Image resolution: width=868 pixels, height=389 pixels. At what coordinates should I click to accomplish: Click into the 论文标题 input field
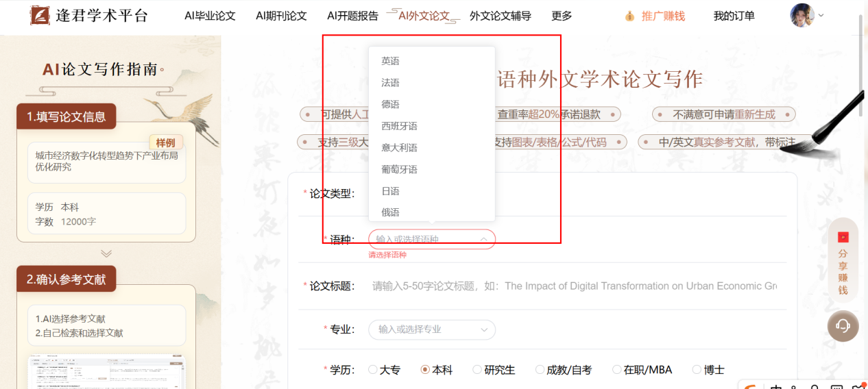click(x=575, y=286)
